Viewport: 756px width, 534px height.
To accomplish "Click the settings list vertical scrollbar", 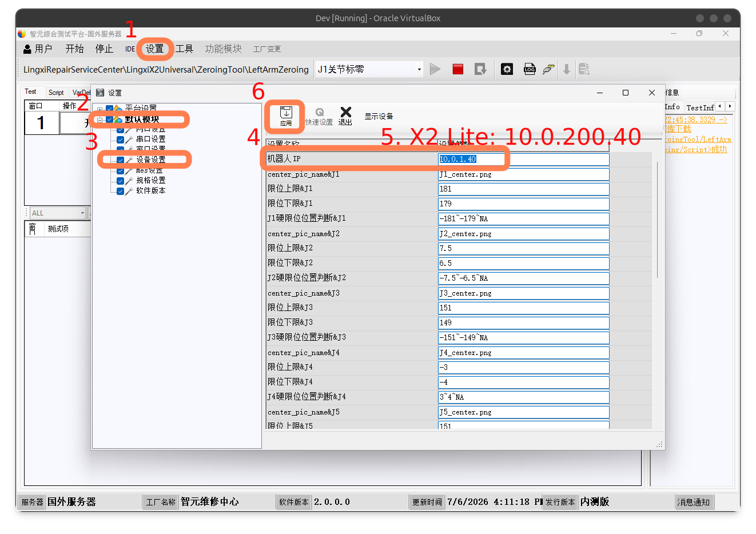I will coord(658,220).
